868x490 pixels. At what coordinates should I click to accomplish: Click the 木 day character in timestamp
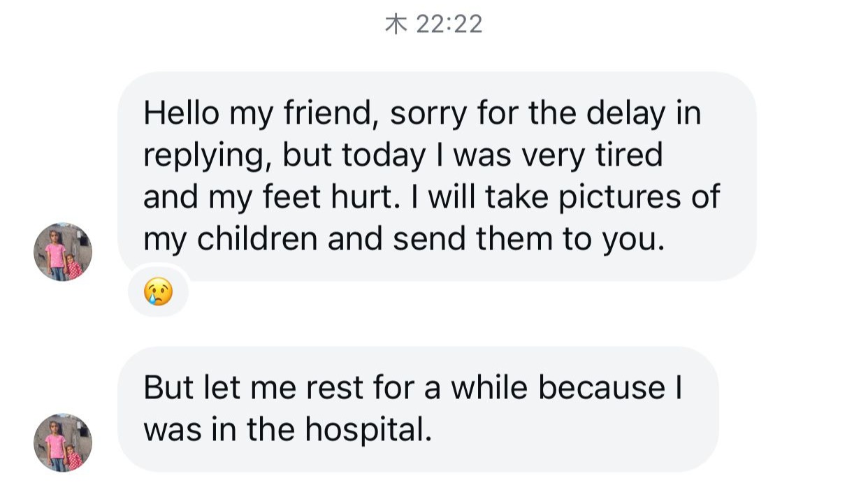[x=396, y=24]
